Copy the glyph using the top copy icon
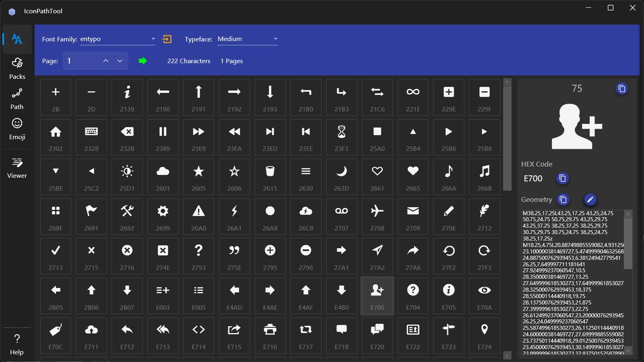Image resolution: width=644 pixels, height=362 pixels. [621, 89]
